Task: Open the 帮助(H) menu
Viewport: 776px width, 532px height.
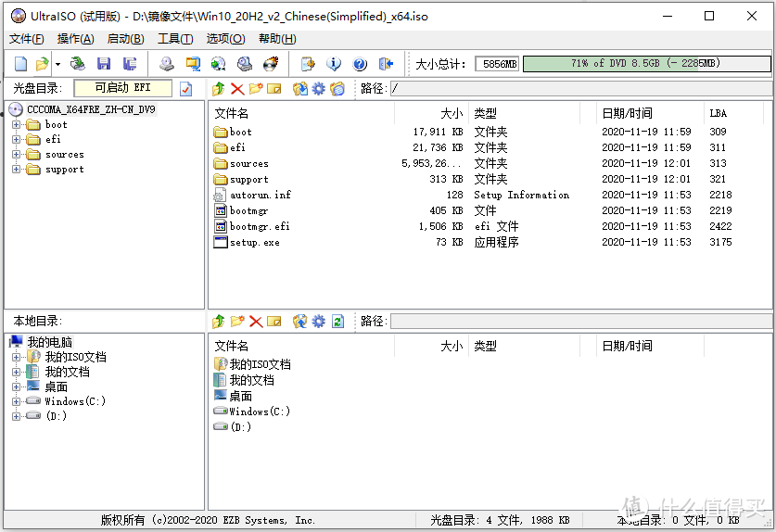Action: (277, 39)
